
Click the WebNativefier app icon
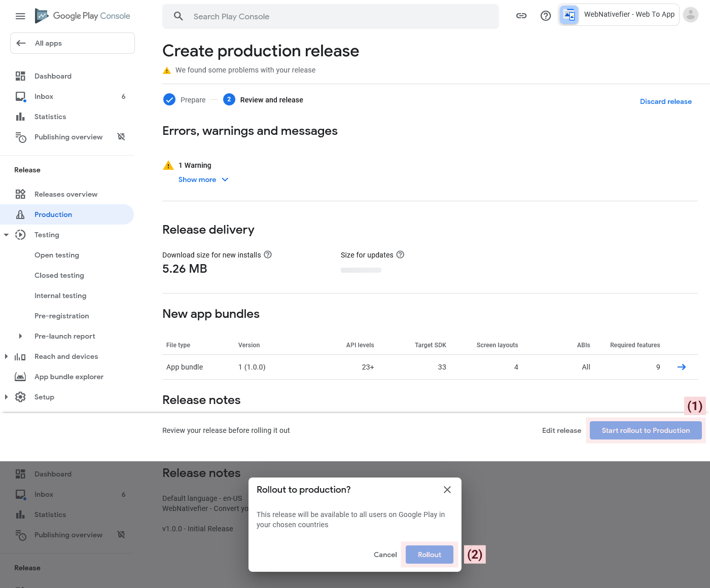[x=569, y=15]
